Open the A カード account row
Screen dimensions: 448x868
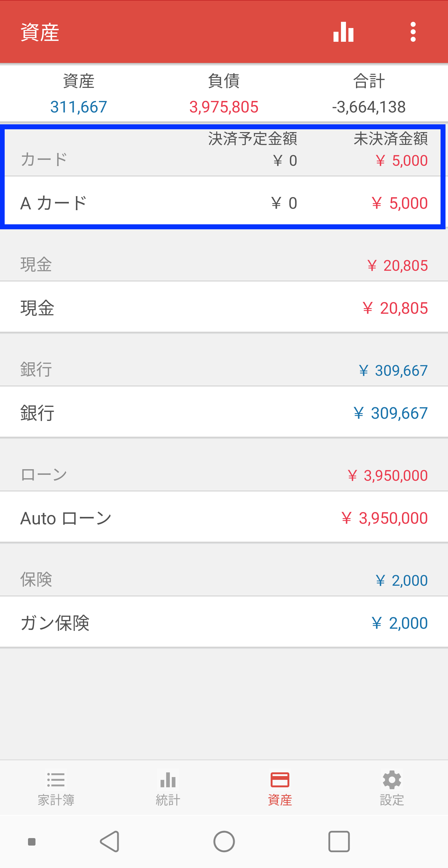click(x=224, y=203)
